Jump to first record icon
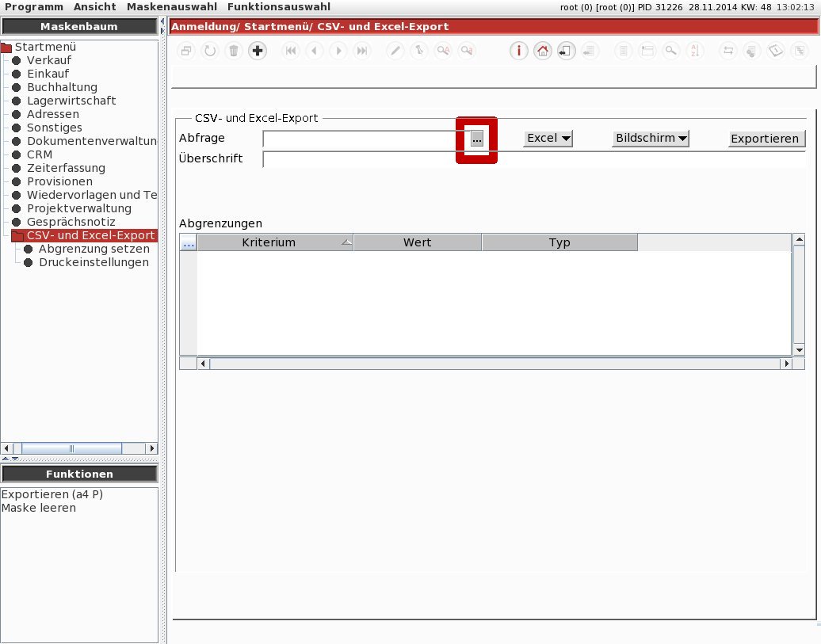 click(291, 51)
